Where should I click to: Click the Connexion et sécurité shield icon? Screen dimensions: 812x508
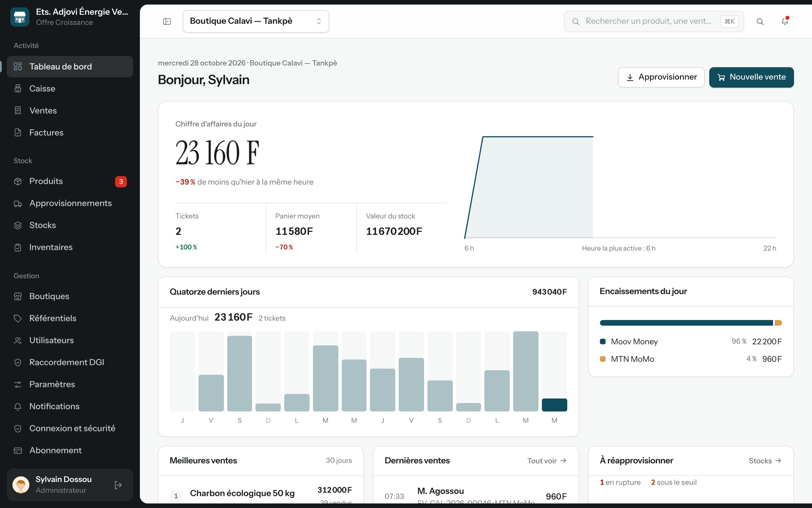point(18,429)
